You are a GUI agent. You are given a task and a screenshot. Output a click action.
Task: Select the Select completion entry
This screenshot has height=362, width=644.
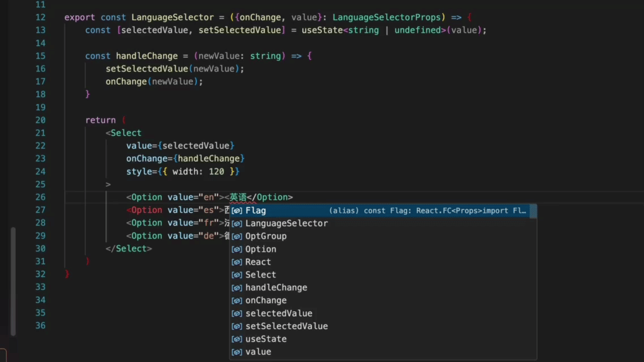[x=383, y=274]
